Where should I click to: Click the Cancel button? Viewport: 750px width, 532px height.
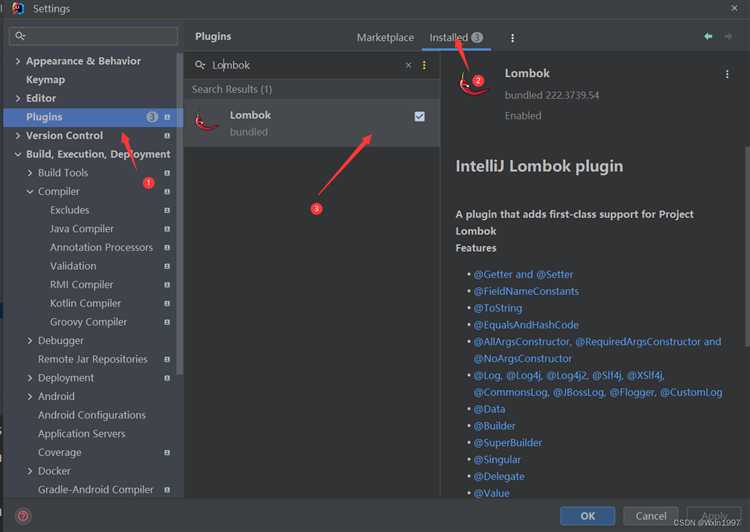pyautogui.click(x=651, y=516)
